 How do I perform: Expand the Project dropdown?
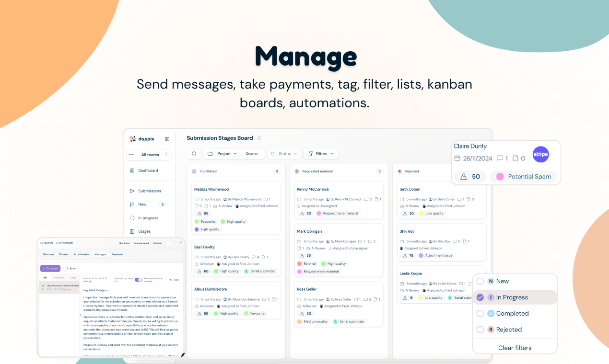click(x=223, y=154)
